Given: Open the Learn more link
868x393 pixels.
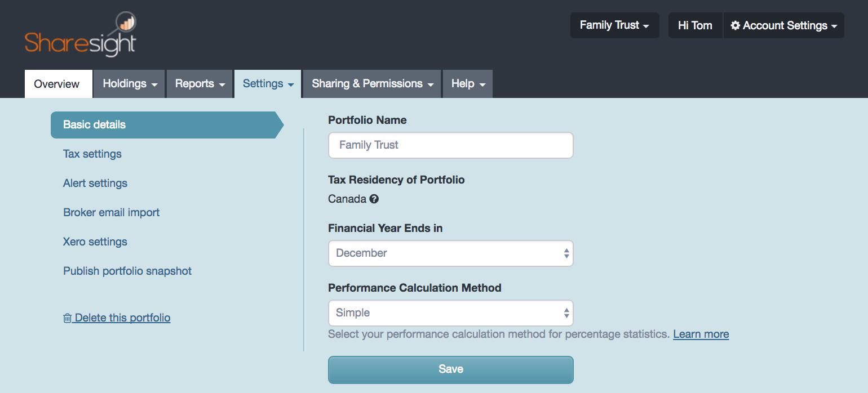Looking at the screenshot, I should point(701,334).
